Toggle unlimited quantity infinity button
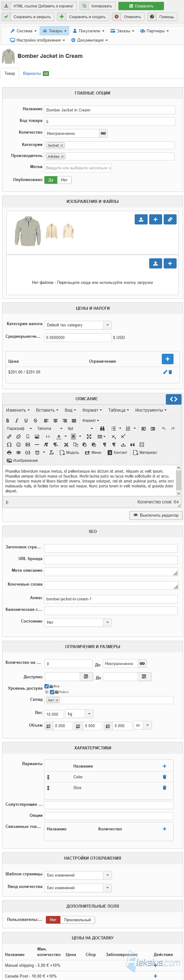This screenshot has height=980, width=184. tap(103, 133)
